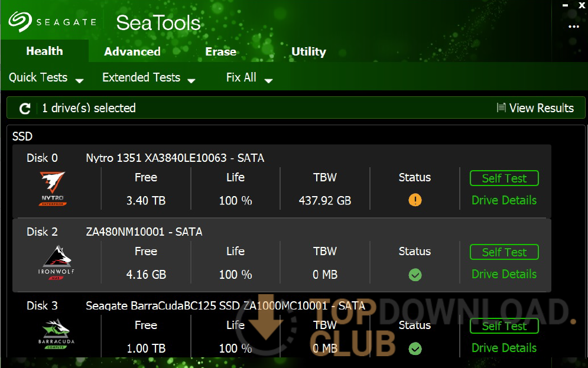Open the Erase tab
588x368 pixels.
[221, 51]
